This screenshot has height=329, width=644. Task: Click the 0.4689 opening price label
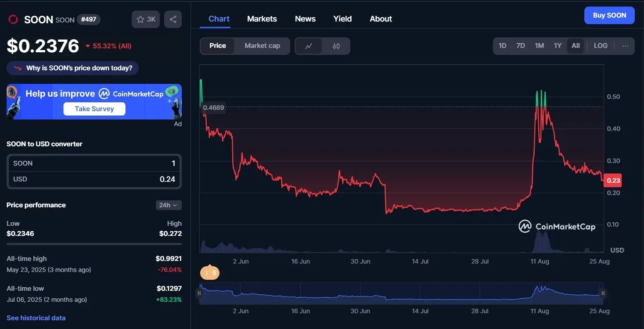213,108
